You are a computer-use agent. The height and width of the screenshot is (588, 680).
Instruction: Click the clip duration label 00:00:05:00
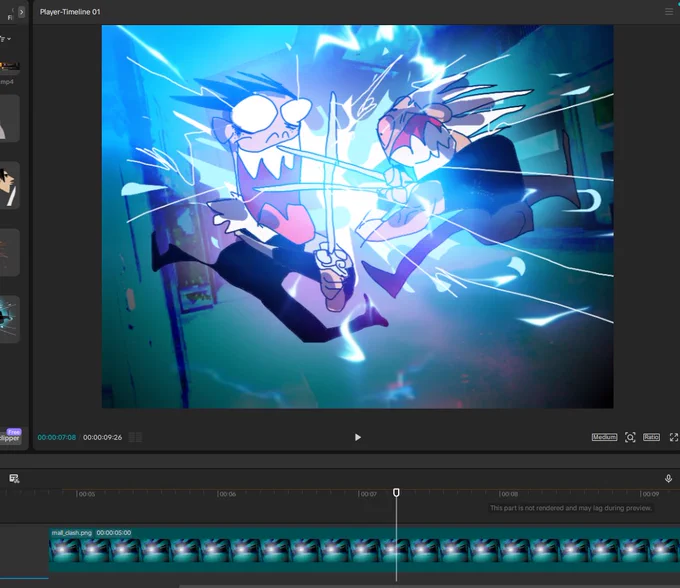click(x=114, y=532)
